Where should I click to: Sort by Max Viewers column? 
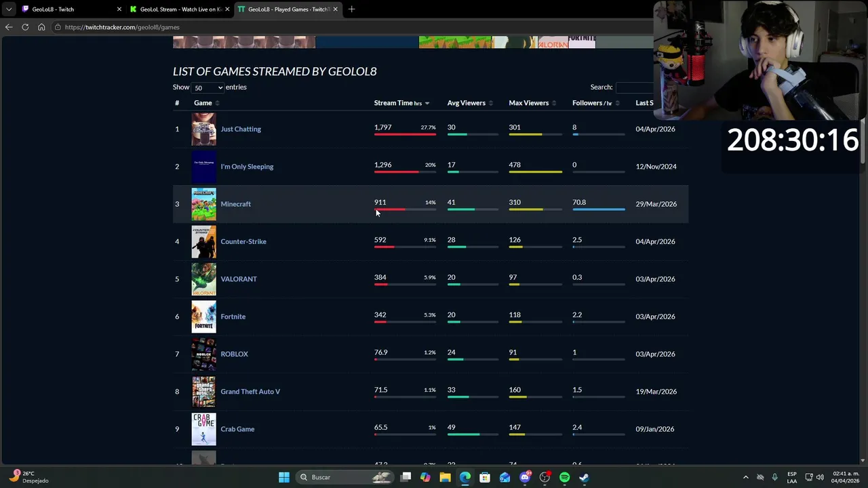pyautogui.click(x=532, y=103)
